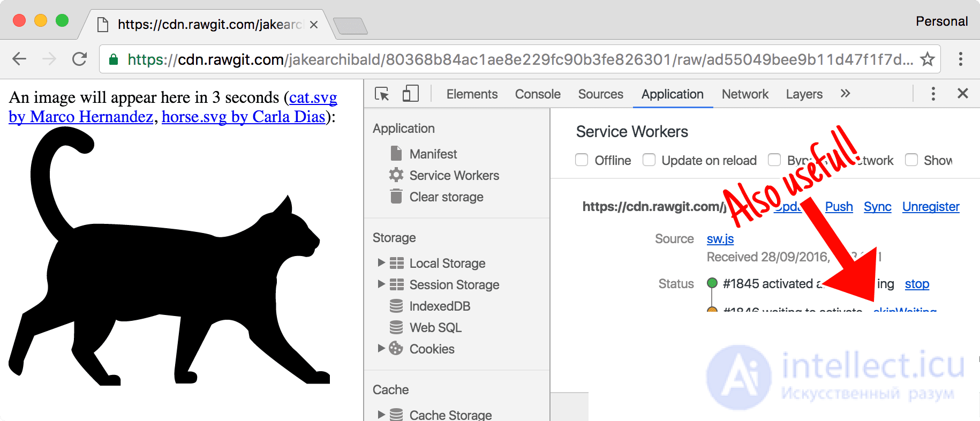Click the page icon in browser tab
Viewport: 980px width, 421px height.
(102, 25)
